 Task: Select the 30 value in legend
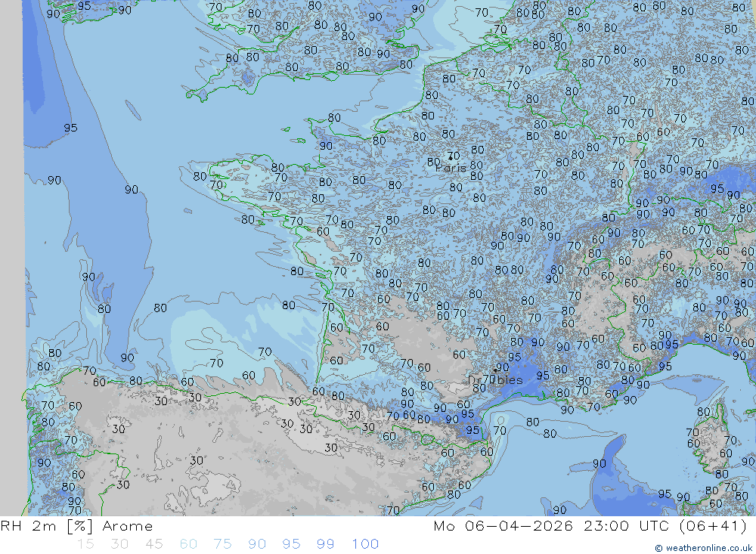click(119, 544)
